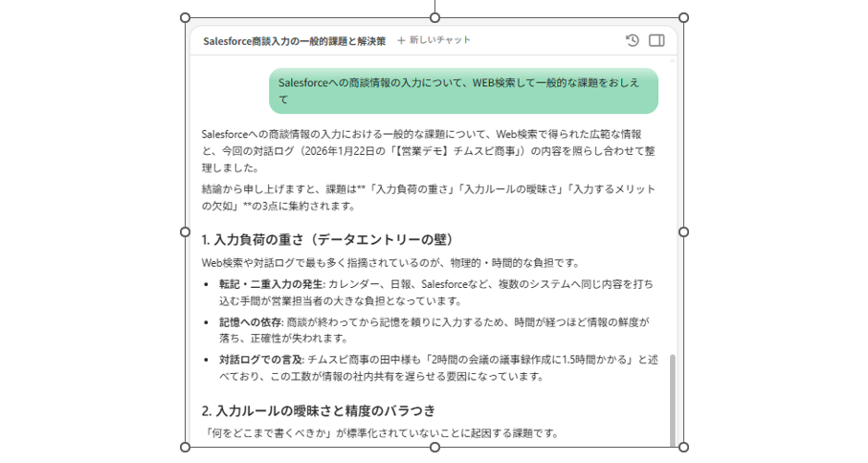
Task: Click bullet text 記憶への依存
Action: pyautogui.click(x=251, y=322)
